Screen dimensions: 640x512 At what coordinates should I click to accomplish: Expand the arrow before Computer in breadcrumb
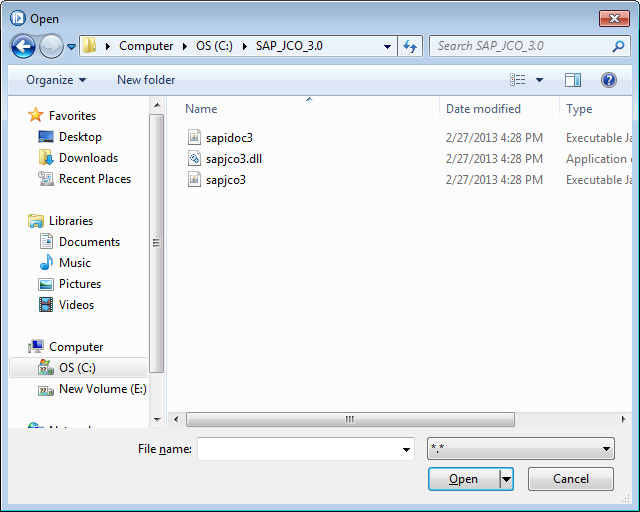click(x=108, y=46)
